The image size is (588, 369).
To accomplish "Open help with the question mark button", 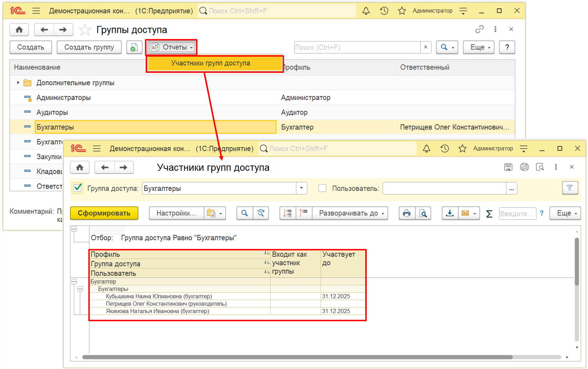I will 507,47.
